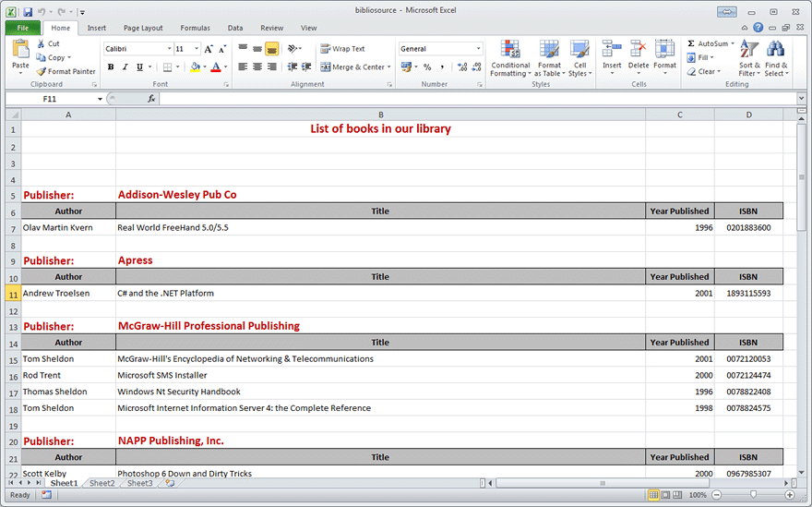The image size is (812, 507).
Task: Click the Insert Function fx icon
Action: (x=151, y=99)
